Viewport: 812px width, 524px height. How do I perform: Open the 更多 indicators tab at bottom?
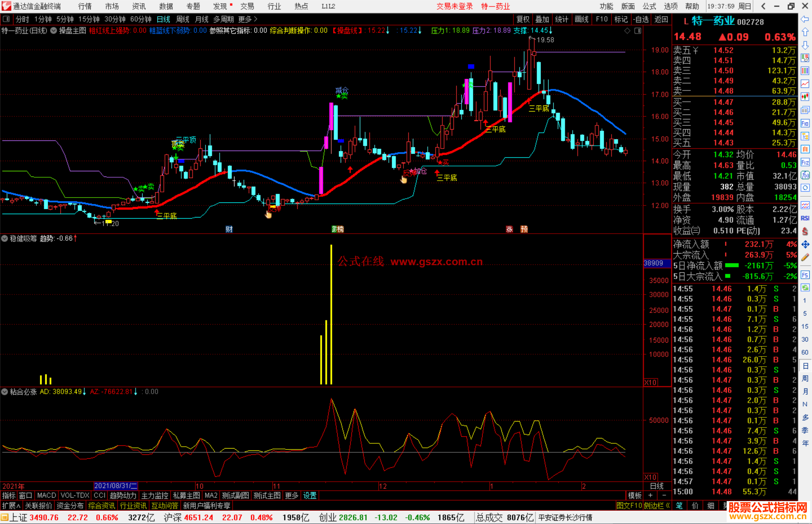[x=291, y=495]
